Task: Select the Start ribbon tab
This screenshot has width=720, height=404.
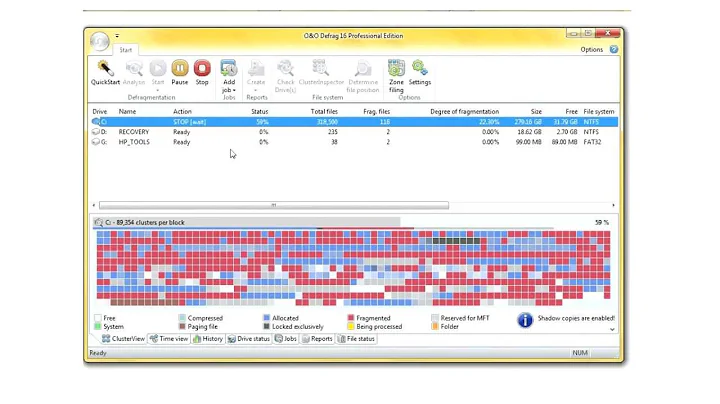Action: point(125,50)
